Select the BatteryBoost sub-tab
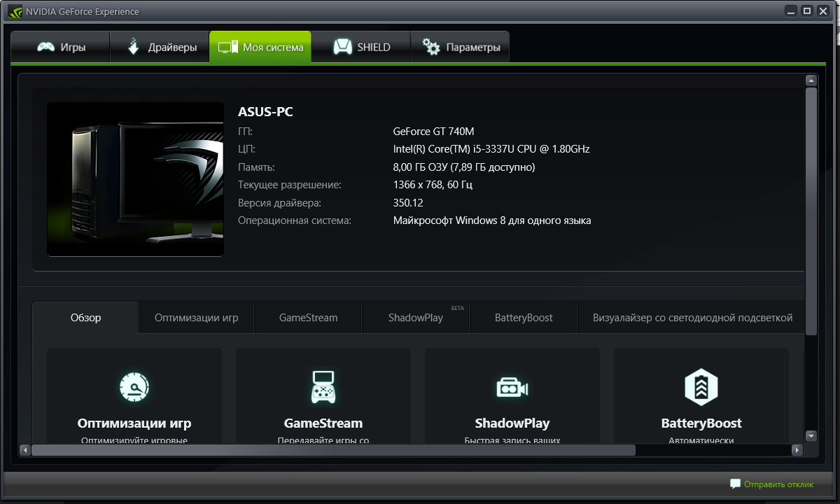This screenshot has width=840, height=504. click(524, 318)
